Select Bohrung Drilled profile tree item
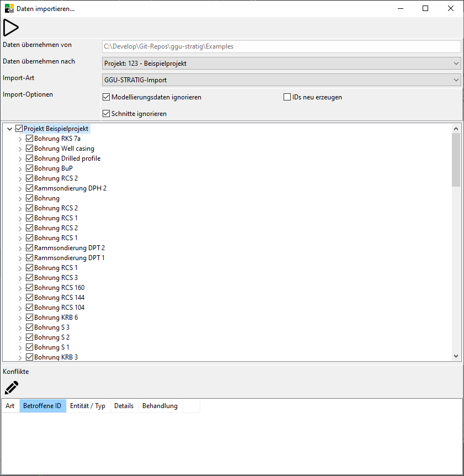Image resolution: width=464 pixels, height=476 pixels. tap(67, 158)
